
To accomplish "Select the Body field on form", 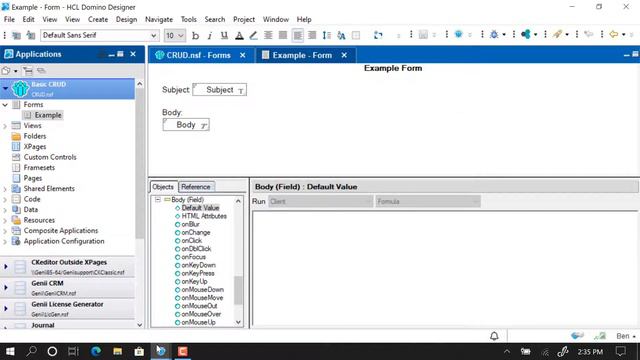I will tap(186, 124).
